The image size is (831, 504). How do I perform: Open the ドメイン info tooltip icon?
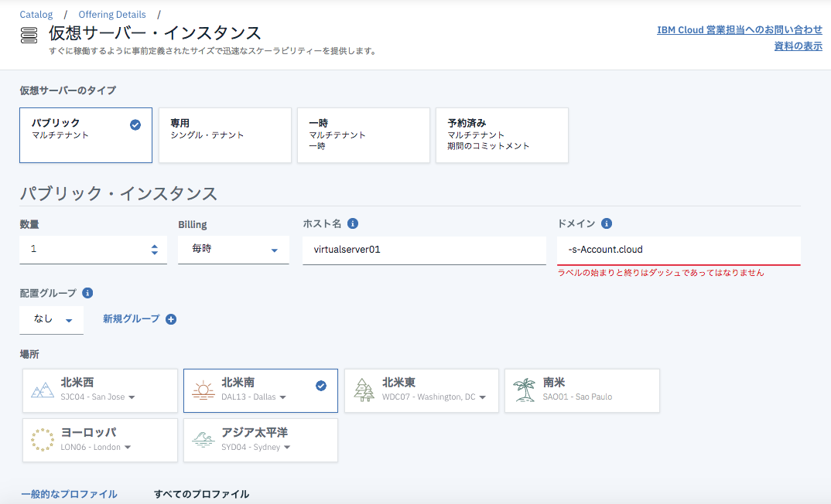(x=606, y=223)
